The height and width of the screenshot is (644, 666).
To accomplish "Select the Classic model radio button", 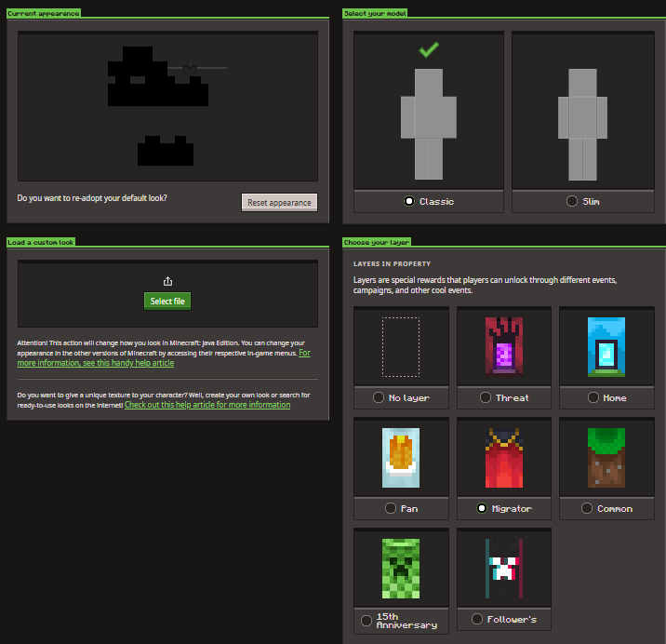I will pyautogui.click(x=409, y=201).
